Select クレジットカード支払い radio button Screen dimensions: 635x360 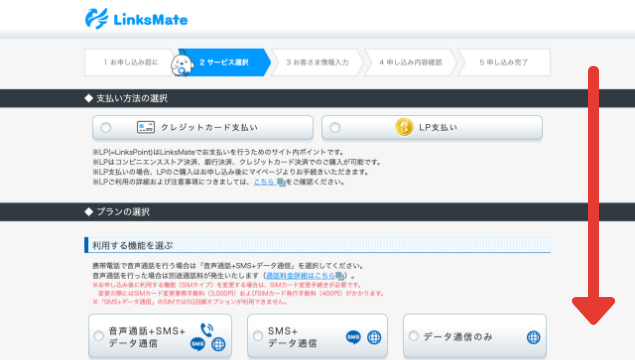(106, 128)
